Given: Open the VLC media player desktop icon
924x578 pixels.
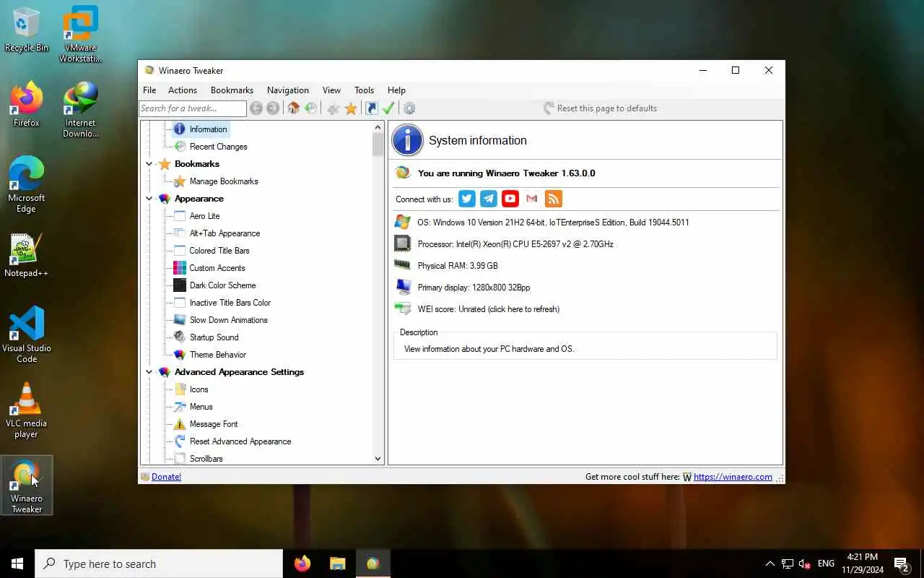Looking at the screenshot, I should tap(27, 410).
